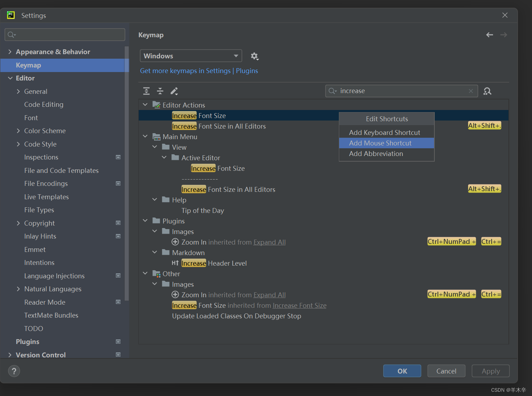Click the Main Menu folder icon
Viewport: 532px width, 396px height.
pos(157,136)
